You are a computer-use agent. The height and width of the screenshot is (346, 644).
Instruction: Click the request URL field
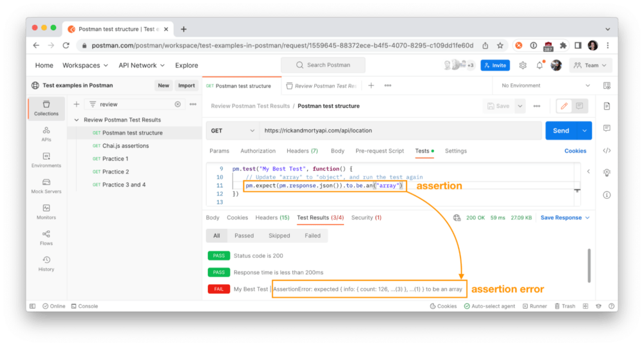[x=401, y=131]
